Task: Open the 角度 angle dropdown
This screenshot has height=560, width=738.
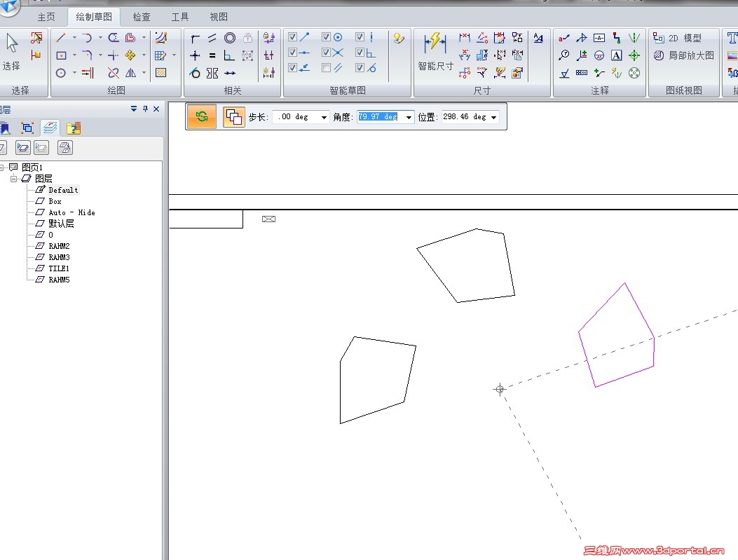Action: [409, 117]
